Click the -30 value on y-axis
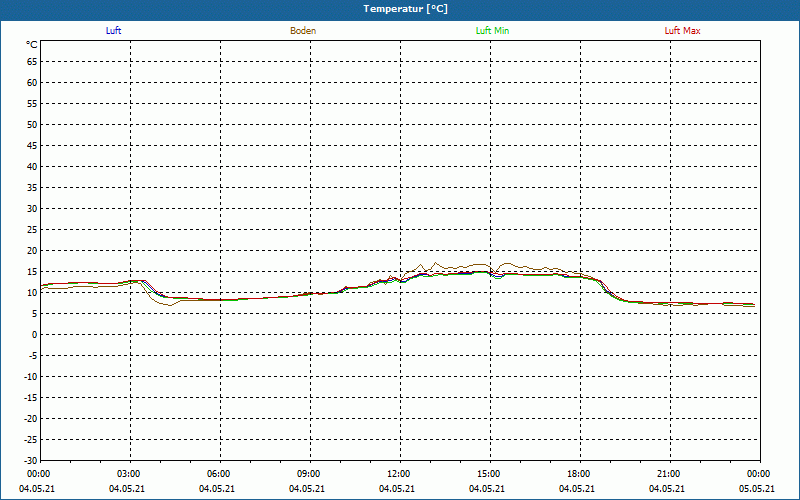 click(x=31, y=460)
